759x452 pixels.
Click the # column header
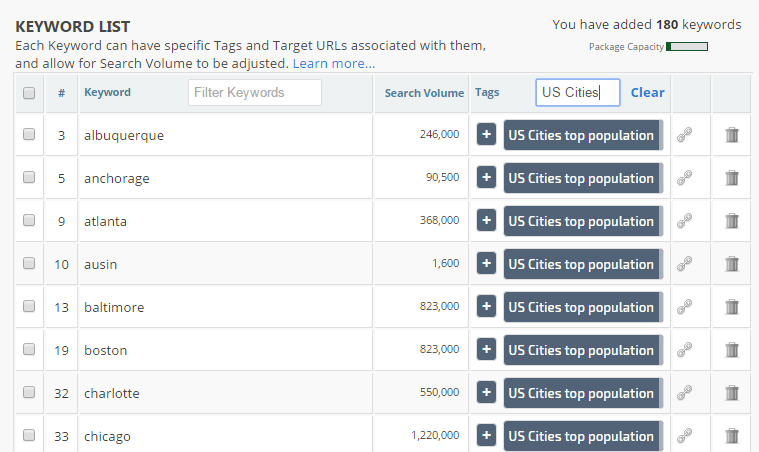point(61,93)
